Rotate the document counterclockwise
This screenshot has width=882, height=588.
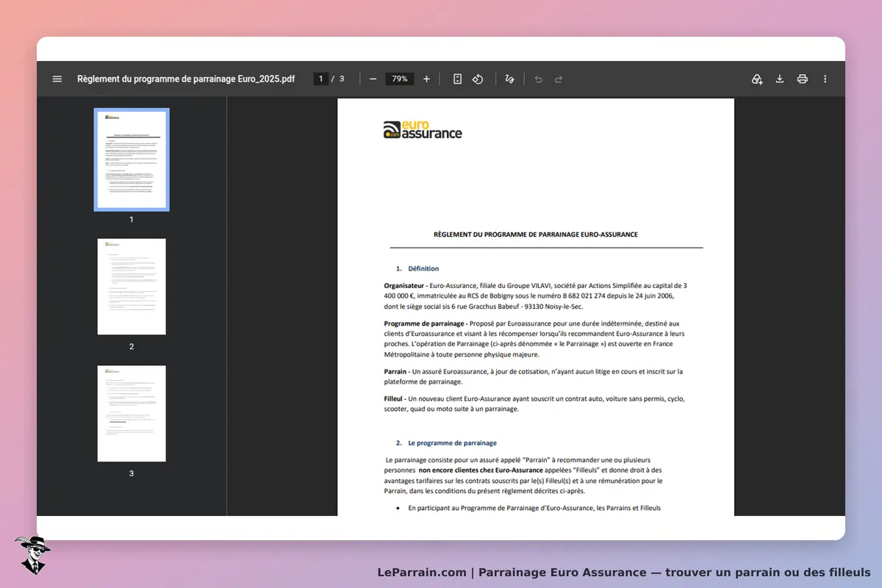[478, 79]
